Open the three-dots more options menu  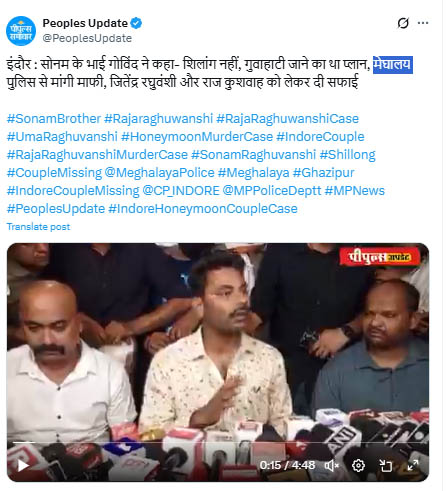coord(423,23)
